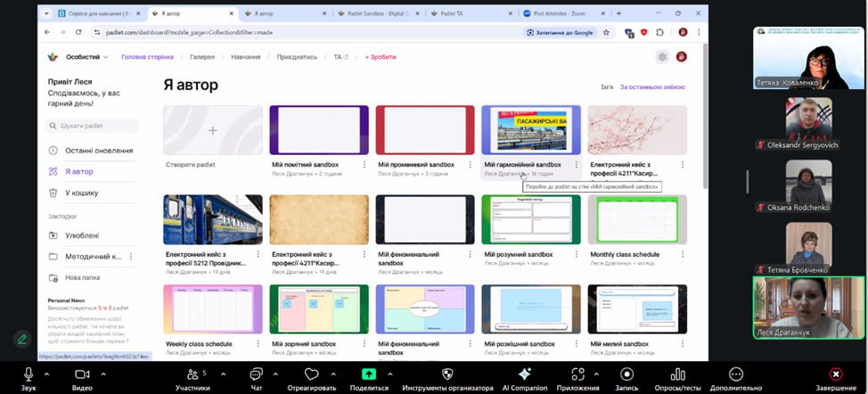Mute the microphone (Звук) in Zoom

click(x=29, y=374)
